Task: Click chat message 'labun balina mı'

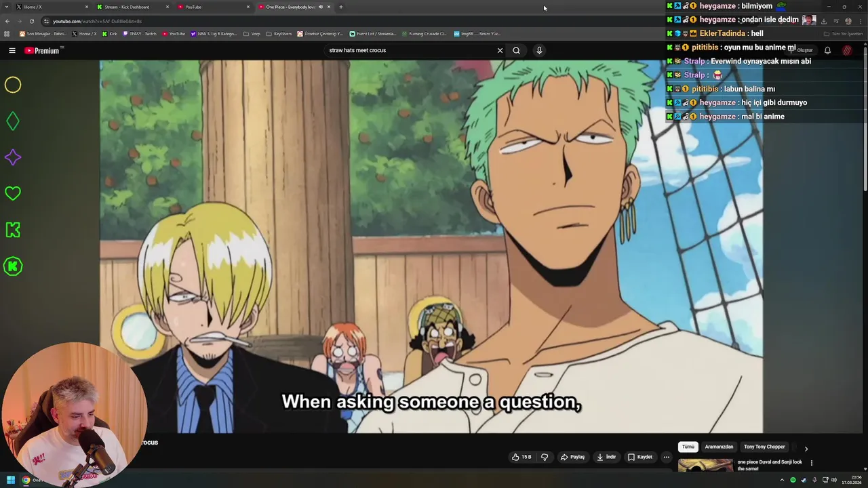Action: (x=749, y=89)
